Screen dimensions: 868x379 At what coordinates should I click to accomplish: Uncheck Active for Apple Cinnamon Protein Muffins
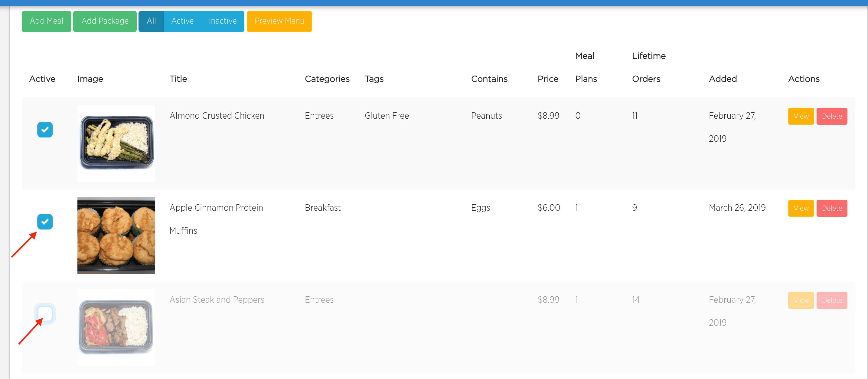pyautogui.click(x=45, y=222)
